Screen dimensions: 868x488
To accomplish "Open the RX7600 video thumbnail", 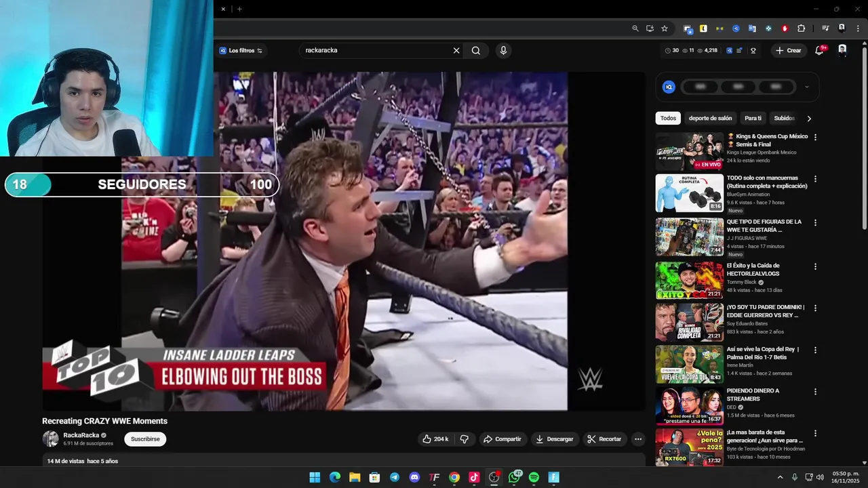I will (689, 447).
